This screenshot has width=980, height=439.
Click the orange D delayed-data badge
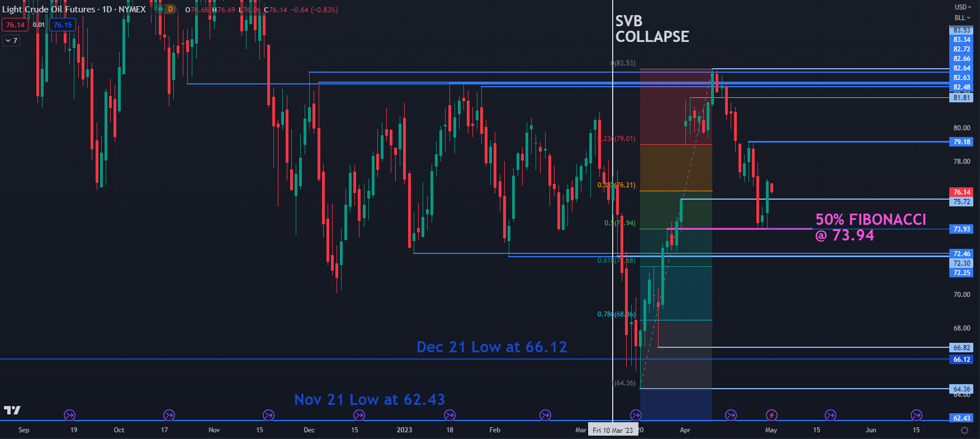tap(170, 10)
